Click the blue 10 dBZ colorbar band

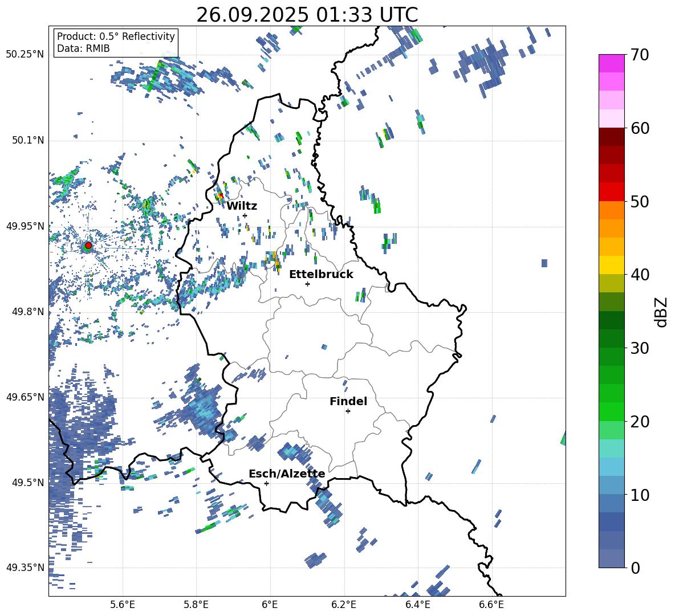tap(611, 486)
